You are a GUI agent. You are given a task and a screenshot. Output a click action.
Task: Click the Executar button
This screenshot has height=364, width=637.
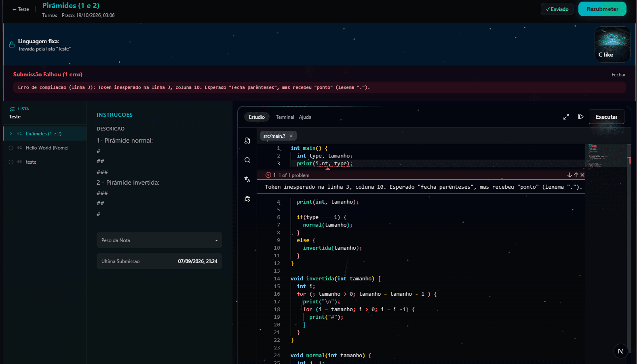coord(607,117)
